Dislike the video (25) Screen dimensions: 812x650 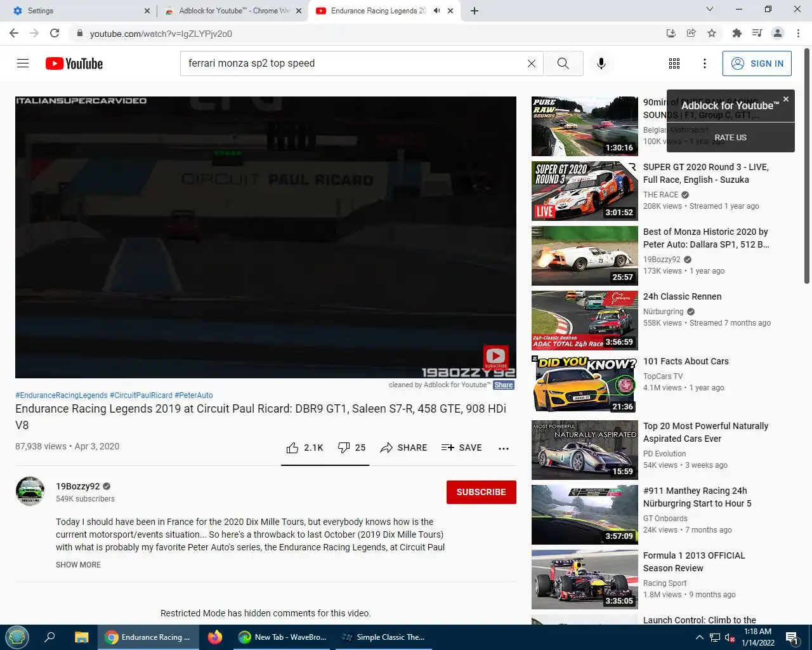coord(351,448)
